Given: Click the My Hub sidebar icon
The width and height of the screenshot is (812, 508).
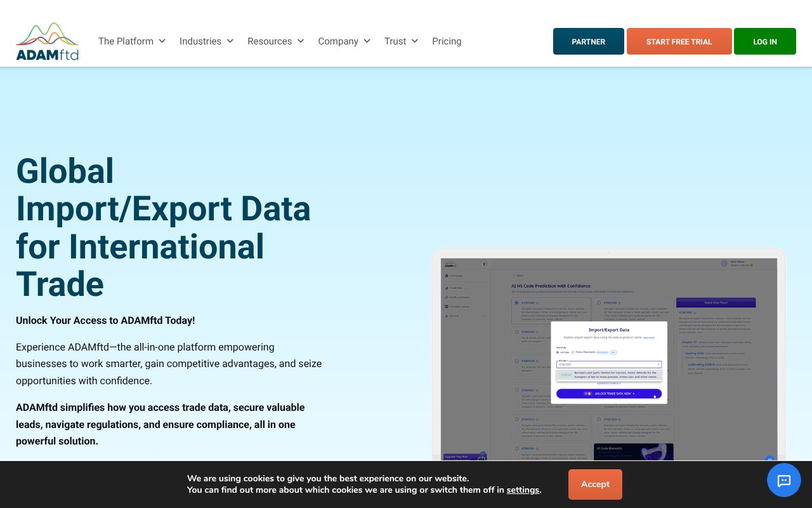Looking at the screenshot, I should point(454,315).
